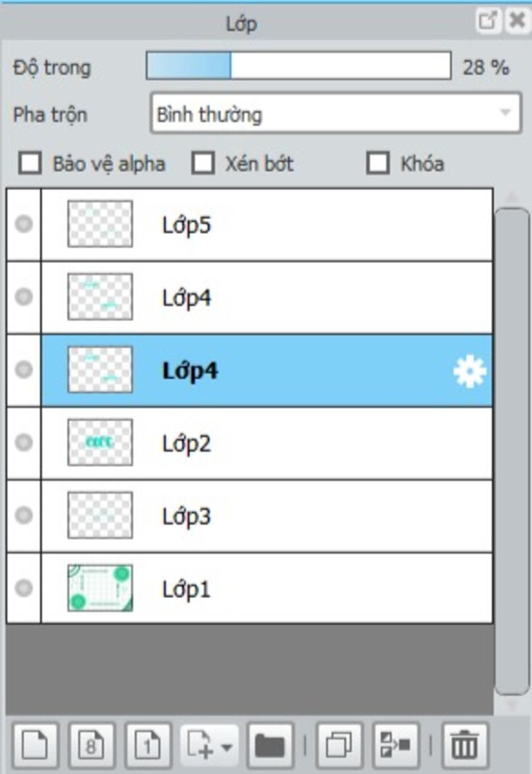Expand the add special layer dropdown arrow
The image size is (532, 774).
pos(227,748)
